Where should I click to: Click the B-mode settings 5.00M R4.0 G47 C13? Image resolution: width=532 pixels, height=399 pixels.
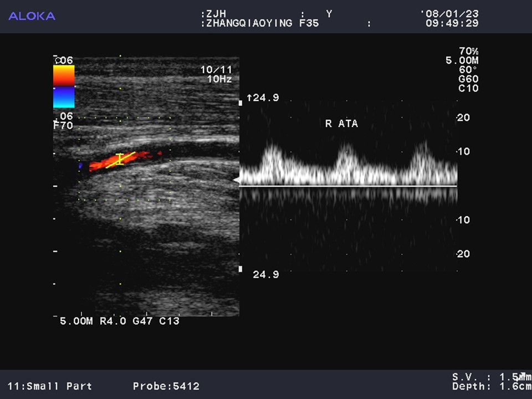coord(120,321)
